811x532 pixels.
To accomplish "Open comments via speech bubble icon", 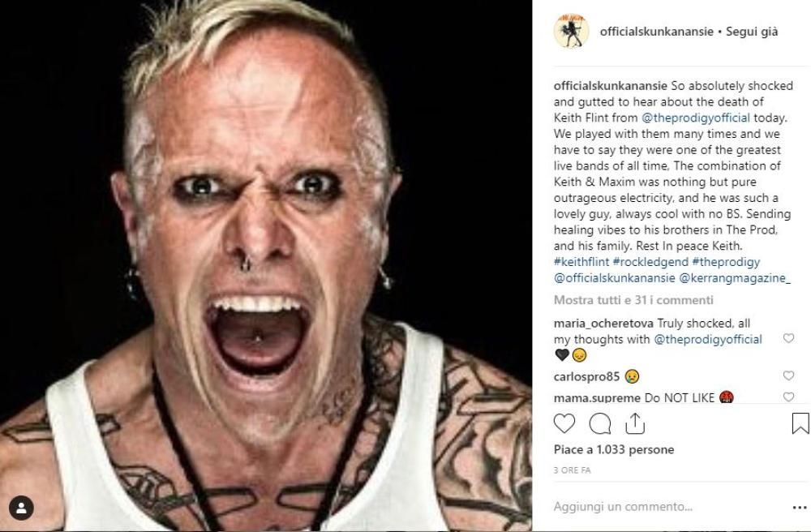I will [600, 423].
